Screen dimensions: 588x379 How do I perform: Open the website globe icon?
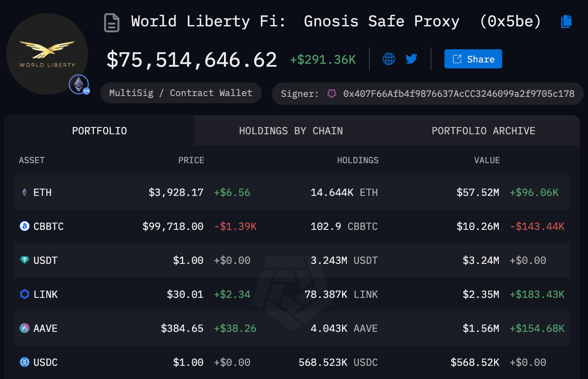point(389,59)
